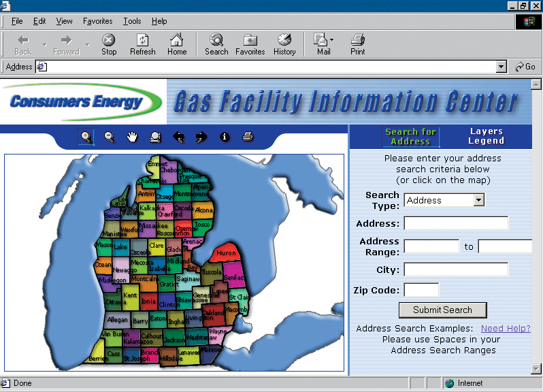The width and height of the screenshot is (543, 392).
Task: Open the browser Search pane
Action: 216,45
